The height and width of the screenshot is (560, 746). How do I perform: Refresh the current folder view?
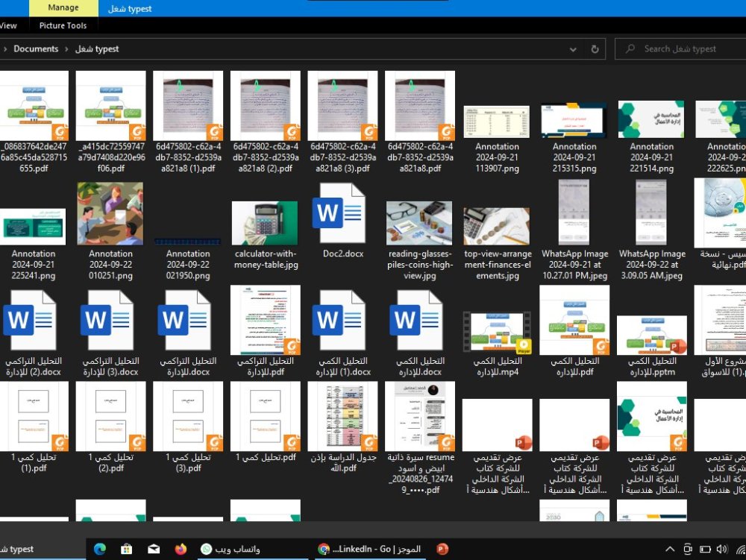[x=595, y=49]
